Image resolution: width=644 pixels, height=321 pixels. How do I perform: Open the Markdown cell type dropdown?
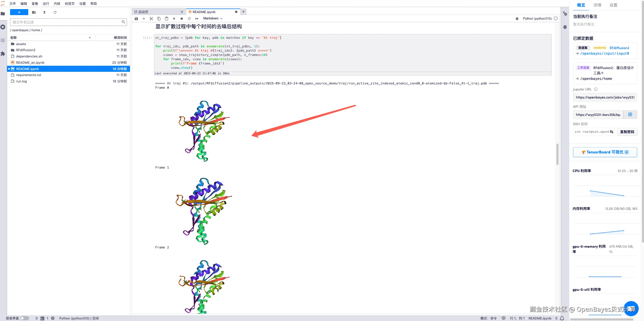213,18
